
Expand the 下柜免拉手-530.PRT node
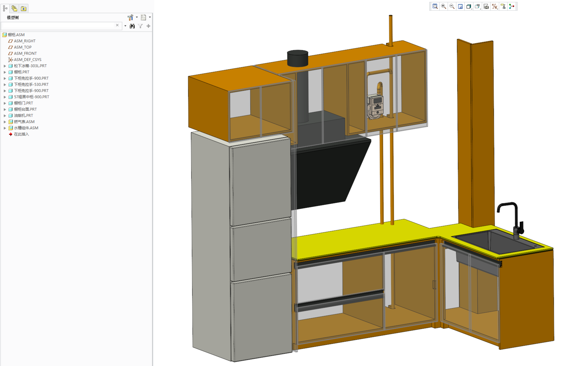(x=5, y=84)
